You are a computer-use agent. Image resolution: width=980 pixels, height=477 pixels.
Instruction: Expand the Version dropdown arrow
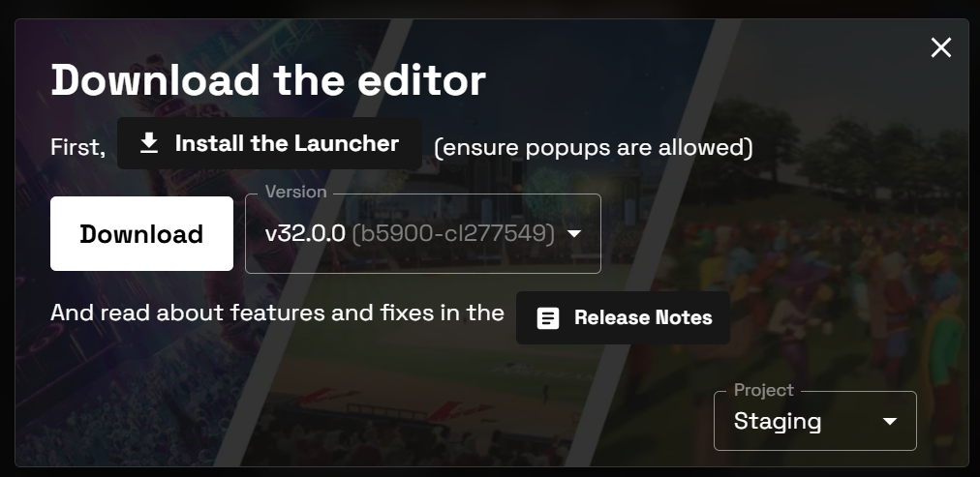[x=573, y=233]
